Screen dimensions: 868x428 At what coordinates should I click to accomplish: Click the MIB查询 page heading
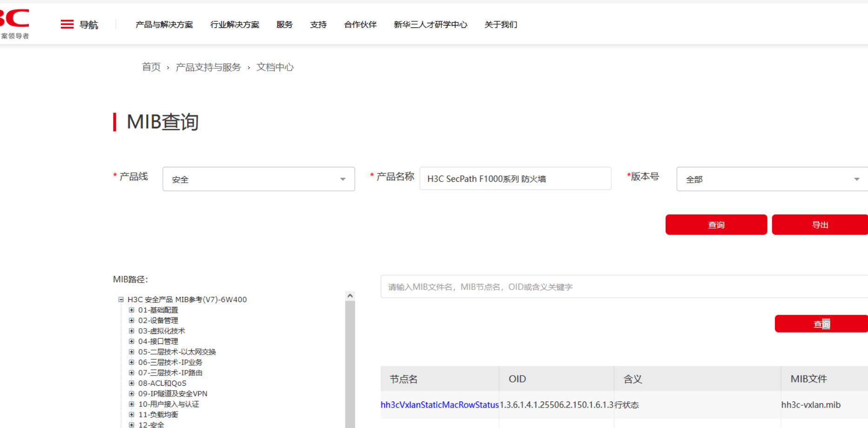tap(163, 122)
